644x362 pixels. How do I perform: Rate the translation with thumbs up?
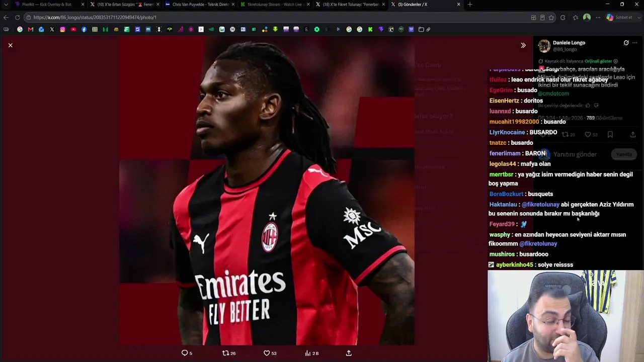tap(588, 106)
